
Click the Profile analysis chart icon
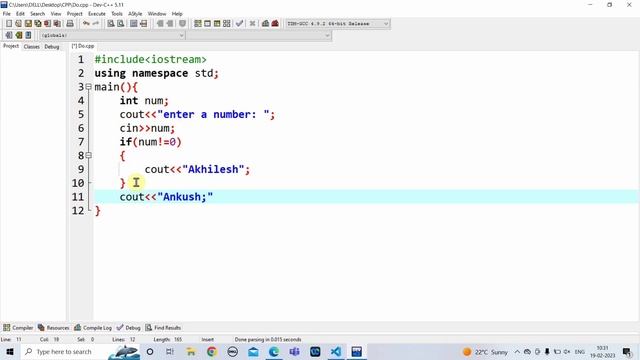coord(265,24)
